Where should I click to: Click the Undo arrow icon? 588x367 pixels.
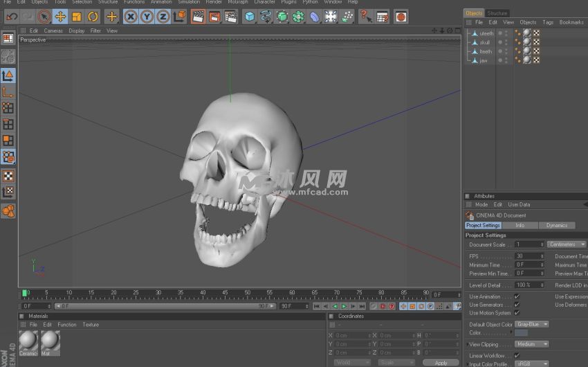tap(12, 17)
